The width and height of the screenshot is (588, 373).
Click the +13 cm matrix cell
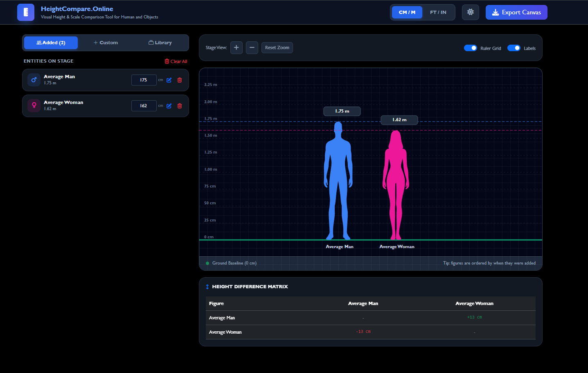pyautogui.click(x=474, y=317)
